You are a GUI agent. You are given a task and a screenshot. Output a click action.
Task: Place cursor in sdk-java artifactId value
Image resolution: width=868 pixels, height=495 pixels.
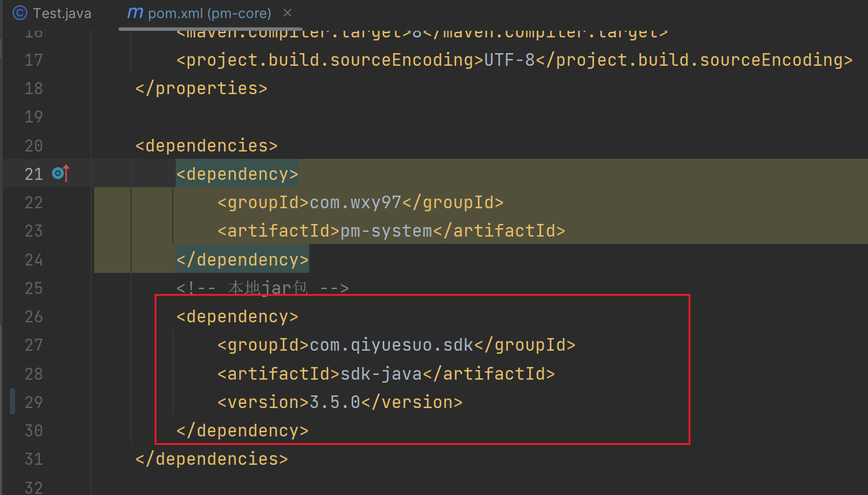click(381, 374)
